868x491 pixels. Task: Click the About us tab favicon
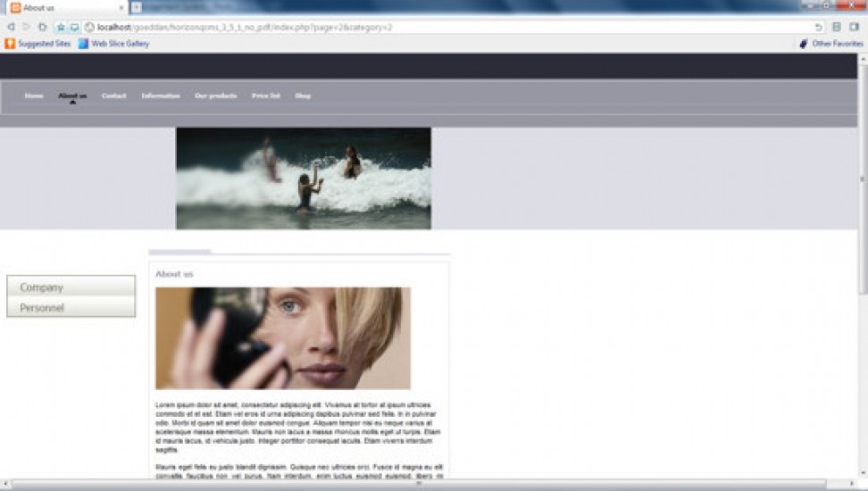click(x=15, y=8)
